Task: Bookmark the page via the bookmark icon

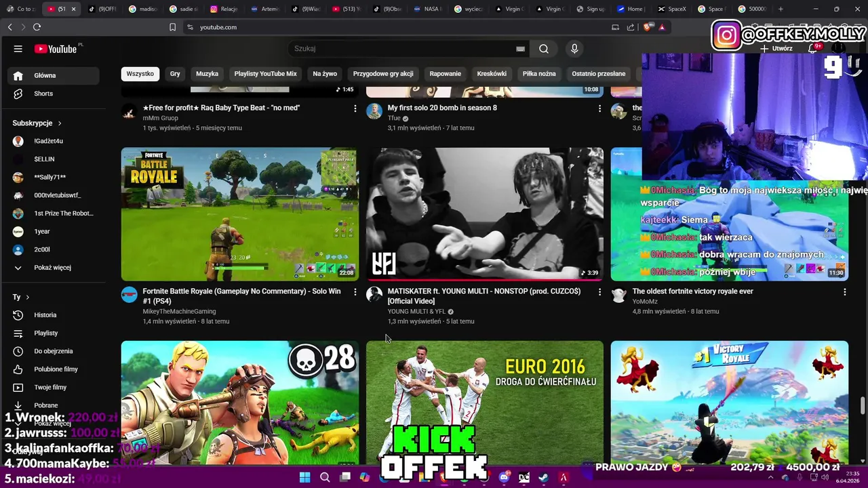Action: [172, 27]
